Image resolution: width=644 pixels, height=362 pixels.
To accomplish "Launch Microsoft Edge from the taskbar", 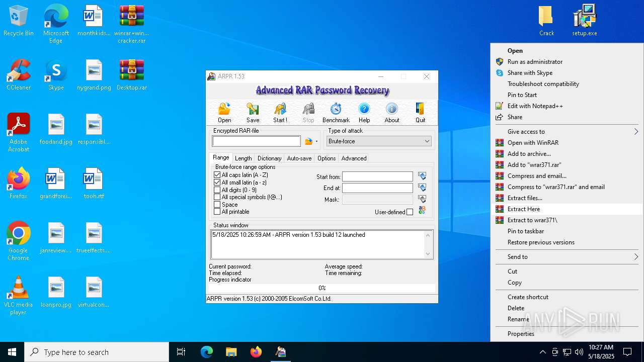I will pos(207,352).
